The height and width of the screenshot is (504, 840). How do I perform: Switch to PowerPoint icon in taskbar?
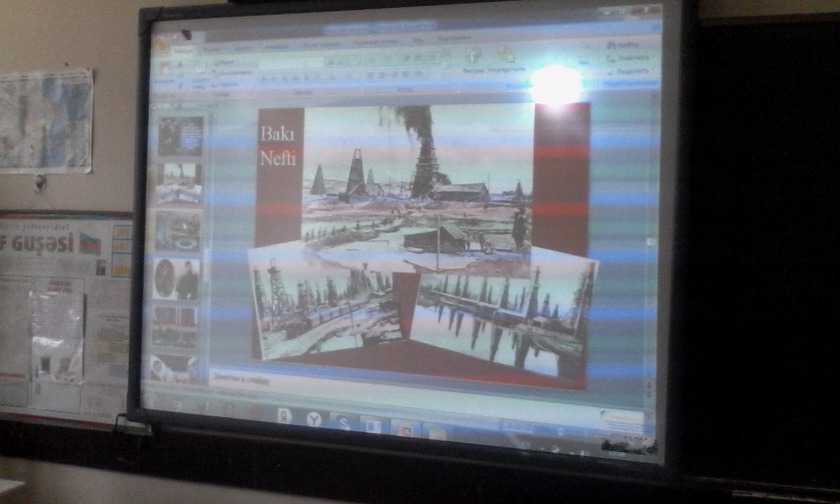point(405,430)
